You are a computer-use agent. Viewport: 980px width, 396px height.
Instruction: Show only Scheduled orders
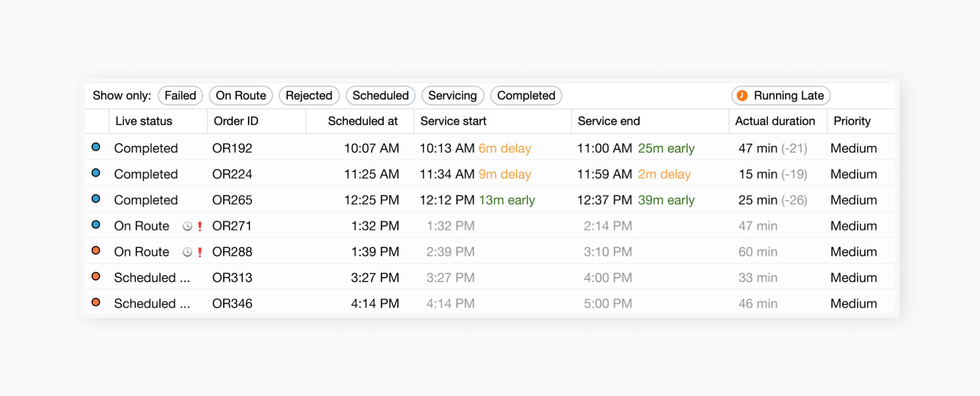tap(380, 96)
